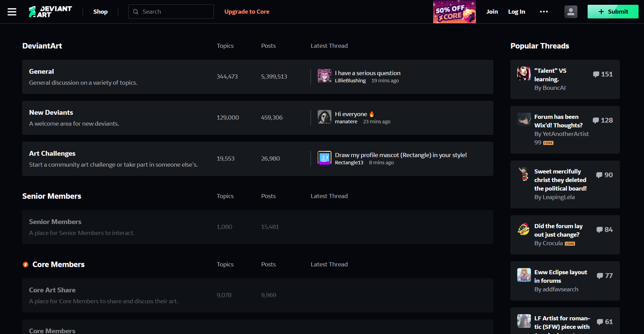Click the DeviantArt logo

click(50, 12)
